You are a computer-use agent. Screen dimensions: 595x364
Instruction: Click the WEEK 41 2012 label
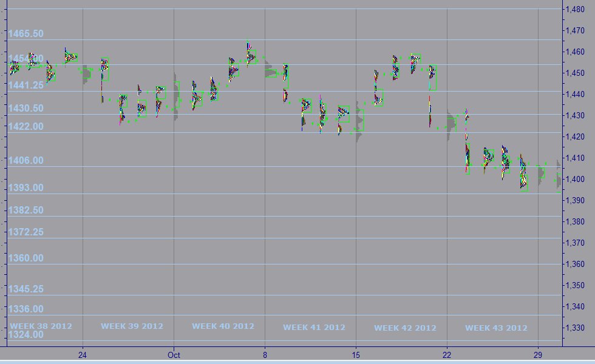314,328
